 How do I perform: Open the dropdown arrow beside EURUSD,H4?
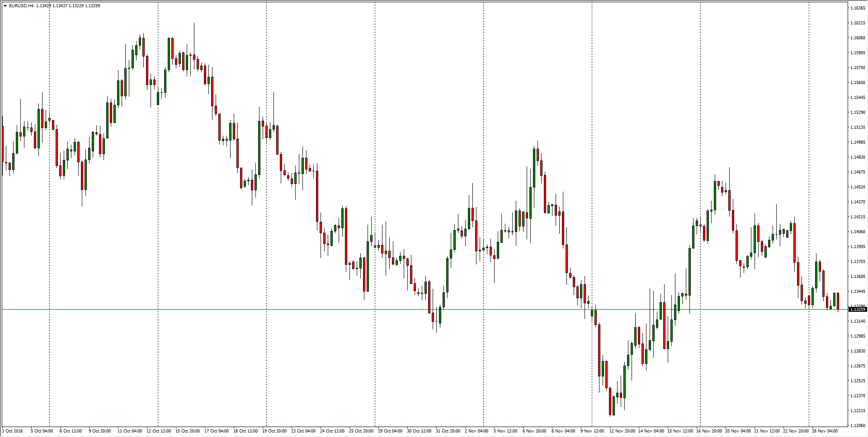(x=5, y=6)
